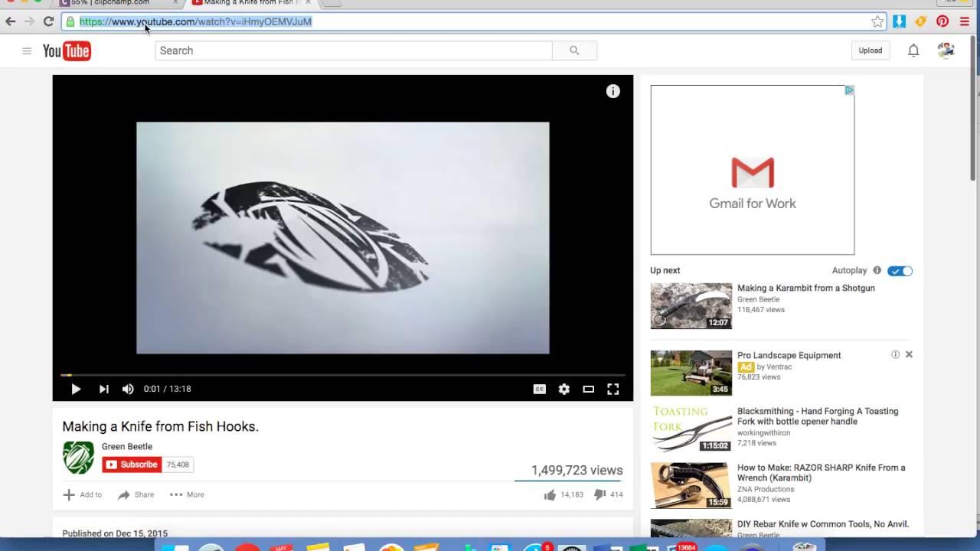Open the Trash in the Dock
The width and height of the screenshot is (980, 551).
804,546
